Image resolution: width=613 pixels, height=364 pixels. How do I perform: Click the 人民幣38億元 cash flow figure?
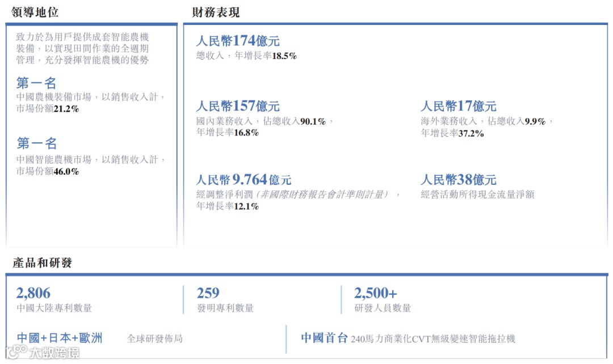[x=459, y=180]
